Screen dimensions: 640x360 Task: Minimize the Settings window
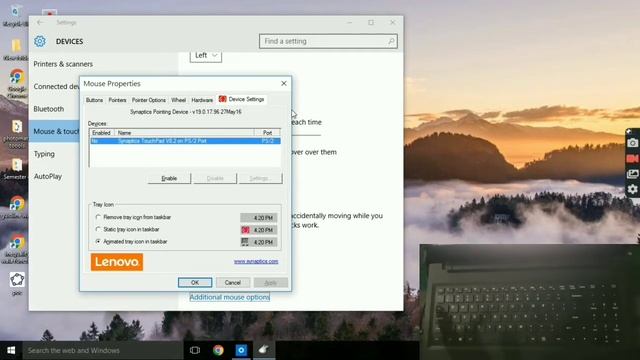(349, 22)
